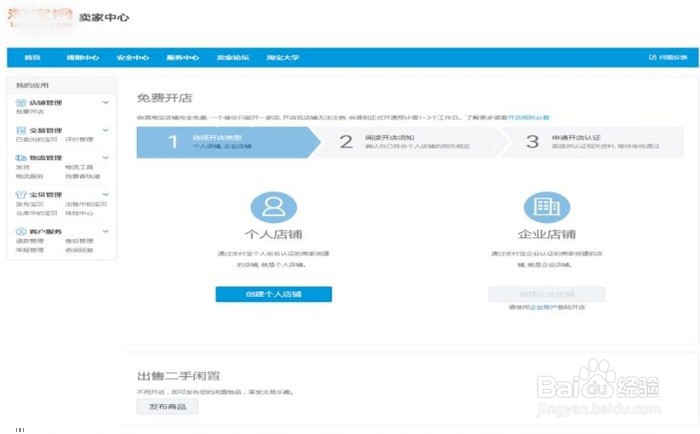This screenshot has height=434, width=700.
Task: Click the 创建个人店铺 button
Action: click(x=274, y=294)
